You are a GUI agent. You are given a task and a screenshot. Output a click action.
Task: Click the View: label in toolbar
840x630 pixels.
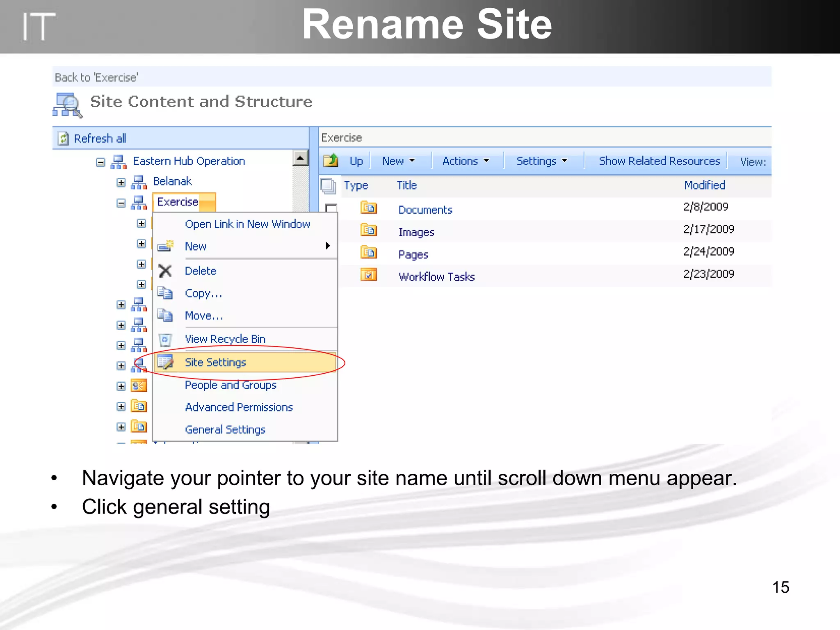tap(753, 162)
